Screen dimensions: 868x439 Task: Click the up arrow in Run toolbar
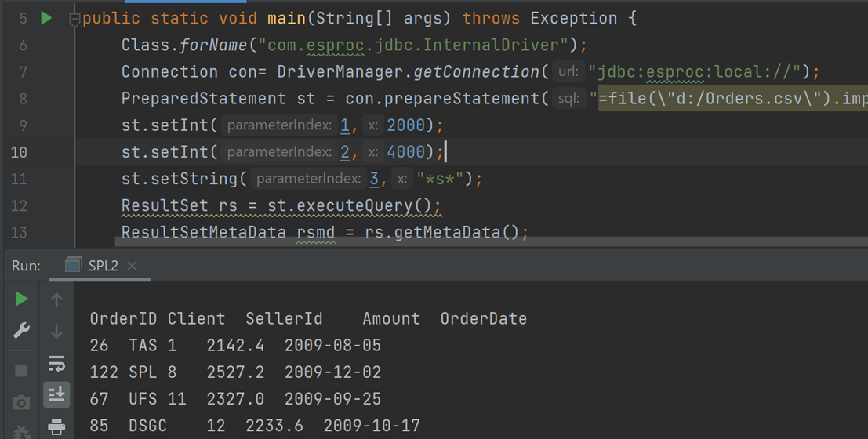tap(56, 299)
